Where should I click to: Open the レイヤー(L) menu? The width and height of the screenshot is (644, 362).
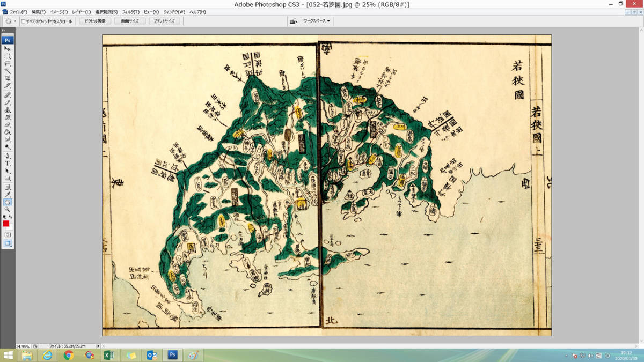[82, 12]
